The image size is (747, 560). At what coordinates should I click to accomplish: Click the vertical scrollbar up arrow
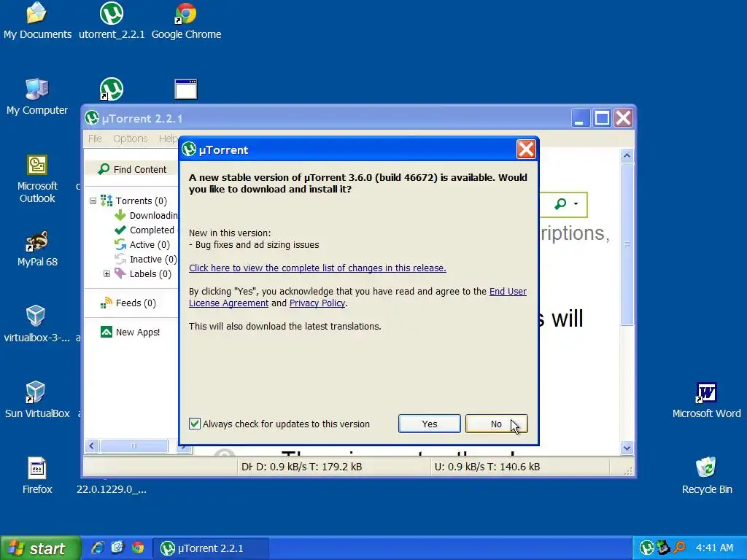627,155
